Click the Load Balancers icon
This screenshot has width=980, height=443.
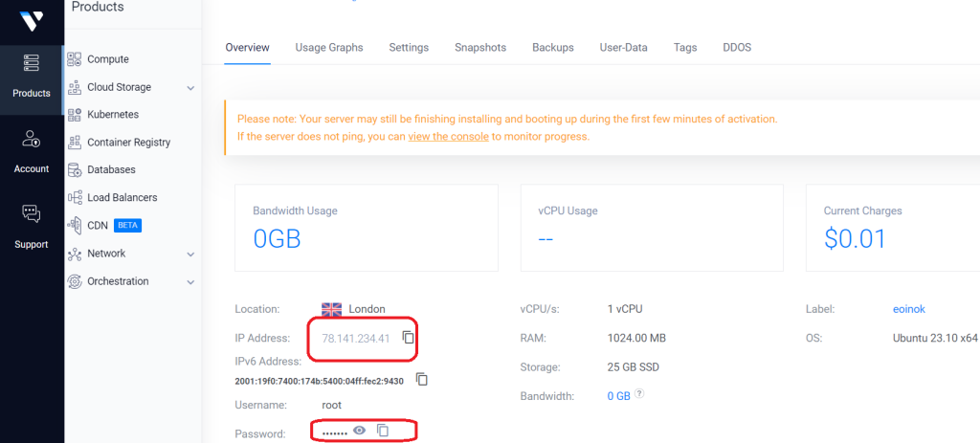75,197
